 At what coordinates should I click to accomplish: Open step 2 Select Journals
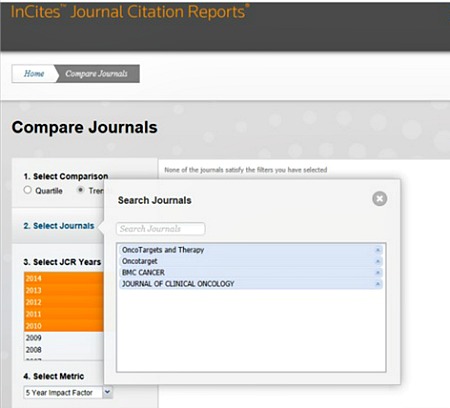click(x=59, y=226)
